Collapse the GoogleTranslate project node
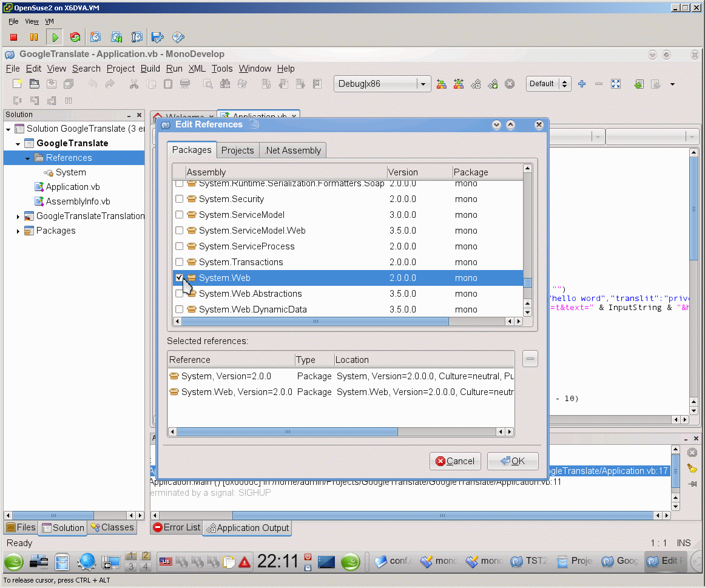Viewport: 705px width, 588px height. (x=18, y=144)
